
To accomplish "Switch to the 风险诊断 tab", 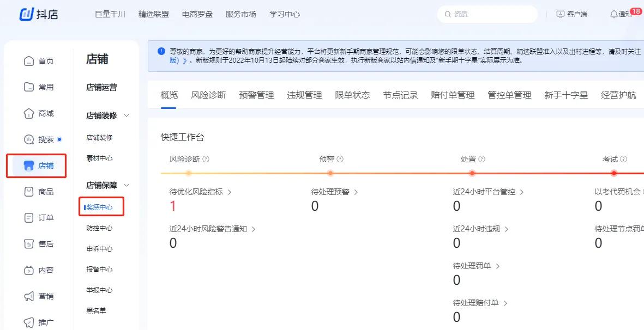I will tap(208, 94).
